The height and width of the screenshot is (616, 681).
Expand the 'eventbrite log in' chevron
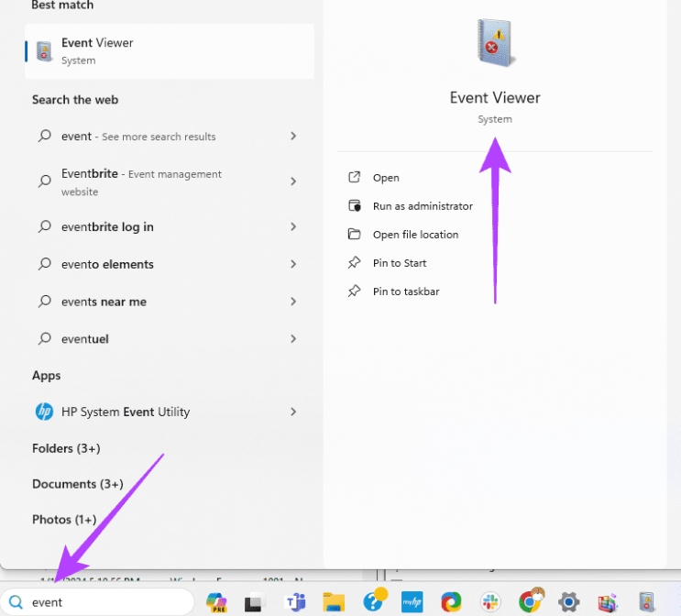pos(293,226)
